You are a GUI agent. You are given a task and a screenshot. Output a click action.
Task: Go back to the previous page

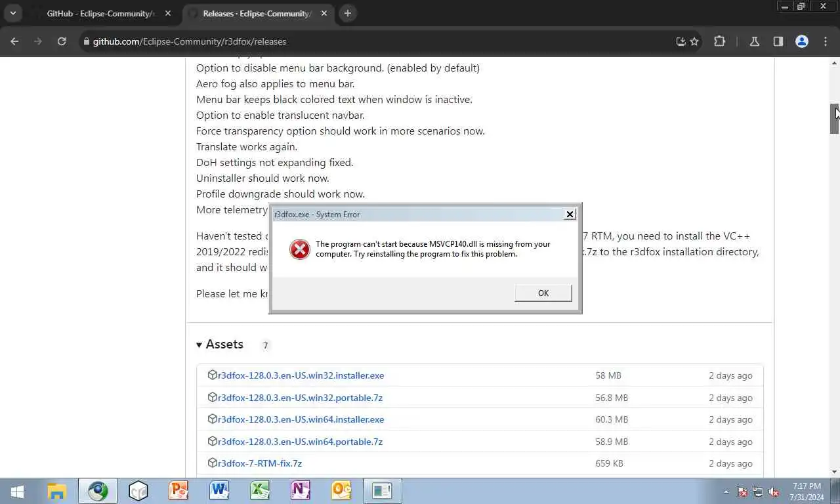point(14,41)
